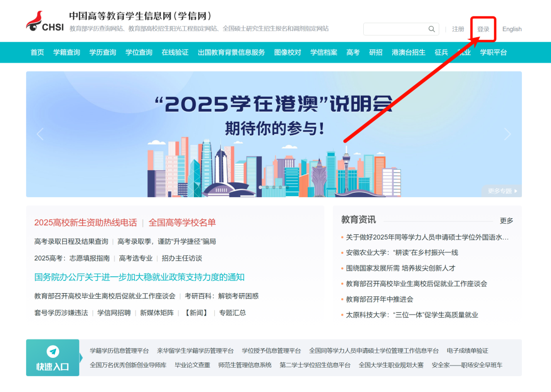Open 高考录取季,谨防"升学捷径"骗局 link
Screen dimensions: 551x392
coord(166,242)
